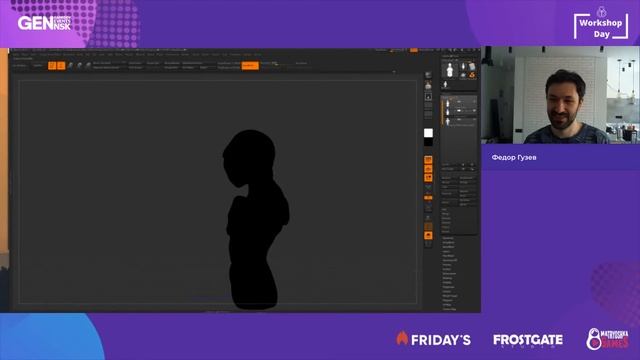Click the speaker webcam video feed

(560, 95)
